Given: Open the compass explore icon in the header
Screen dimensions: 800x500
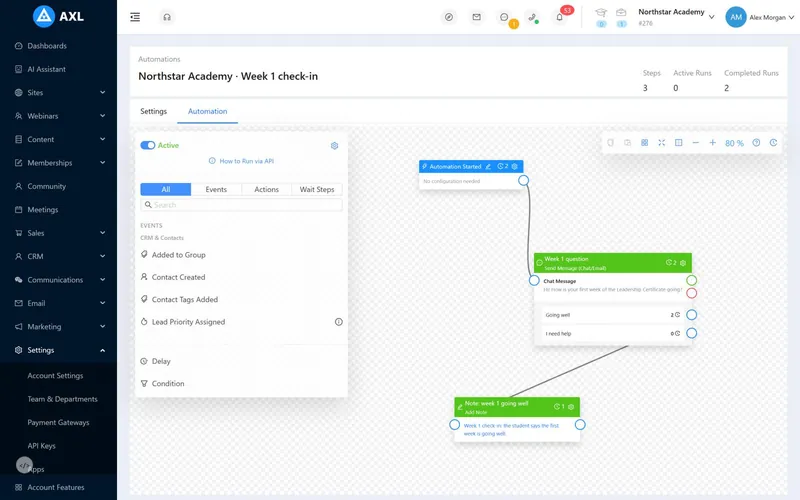Looking at the screenshot, I should point(448,17).
